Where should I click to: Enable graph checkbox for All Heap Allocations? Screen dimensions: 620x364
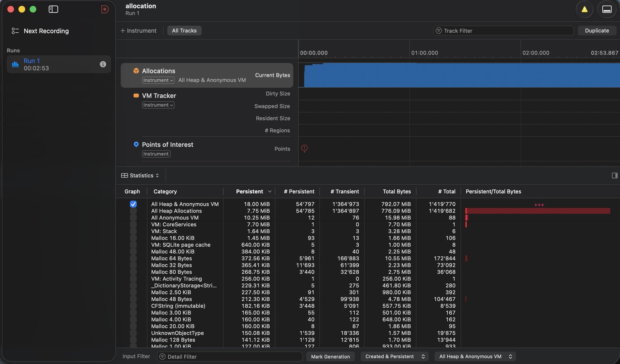coord(133,211)
